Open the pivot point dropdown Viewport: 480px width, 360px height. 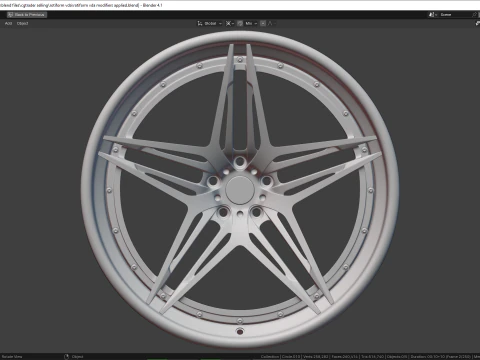230,23
